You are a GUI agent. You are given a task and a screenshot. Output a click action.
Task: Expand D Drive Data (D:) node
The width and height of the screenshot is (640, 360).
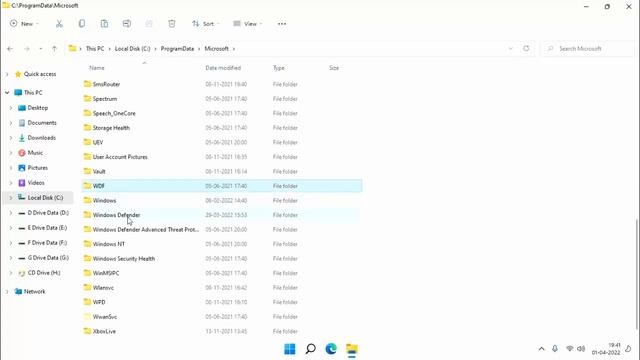click(11, 213)
